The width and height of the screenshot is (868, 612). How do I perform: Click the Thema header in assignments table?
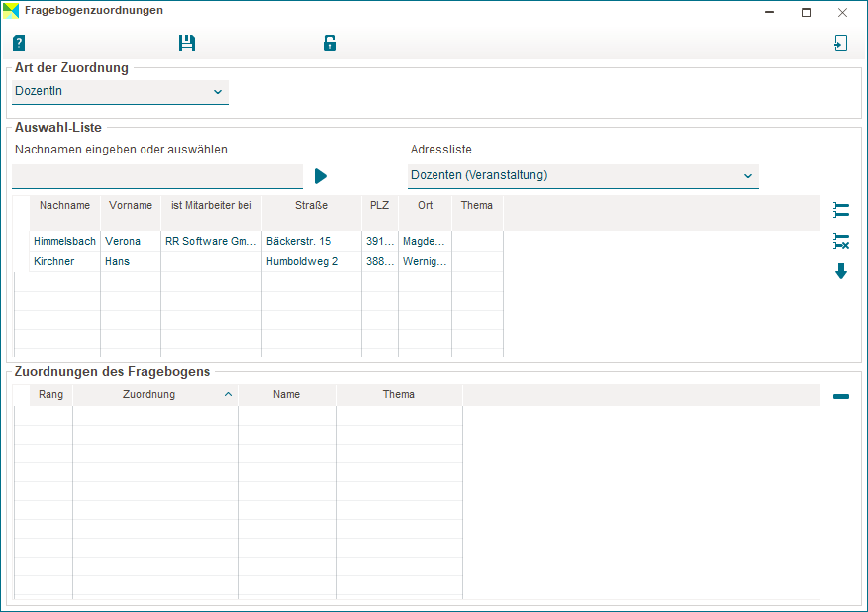(x=399, y=394)
